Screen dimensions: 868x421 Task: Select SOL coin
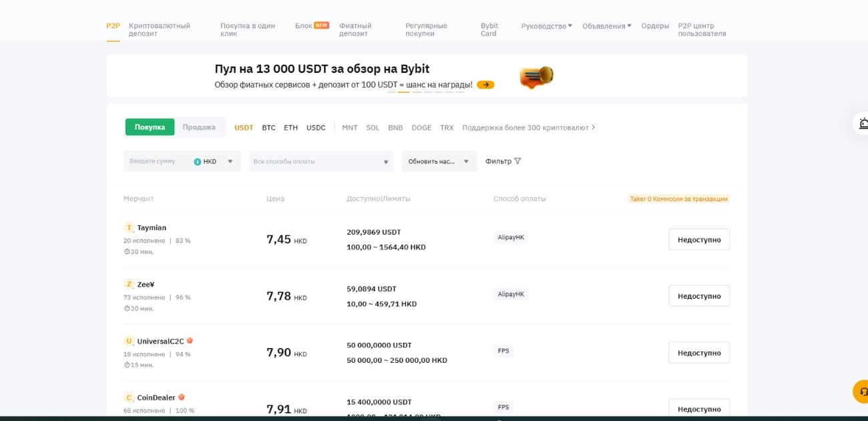[x=373, y=128]
